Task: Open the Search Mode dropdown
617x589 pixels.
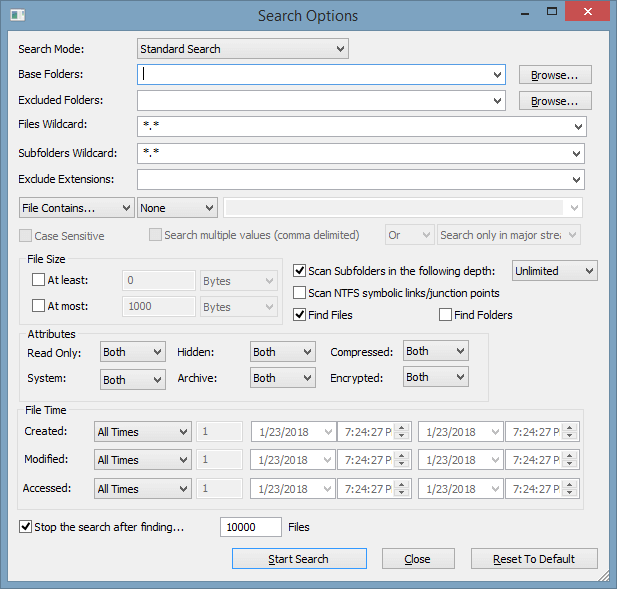Action: tap(243, 49)
